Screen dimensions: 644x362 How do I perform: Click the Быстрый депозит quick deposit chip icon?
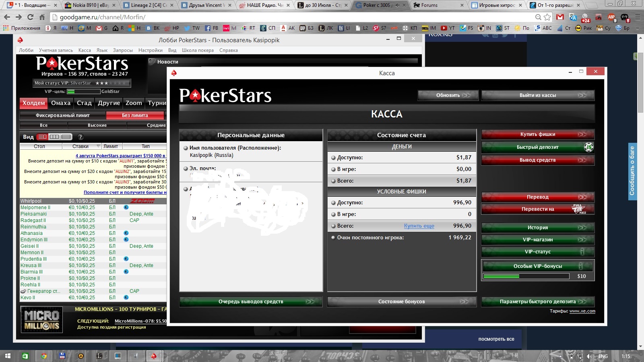[x=588, y=147]
